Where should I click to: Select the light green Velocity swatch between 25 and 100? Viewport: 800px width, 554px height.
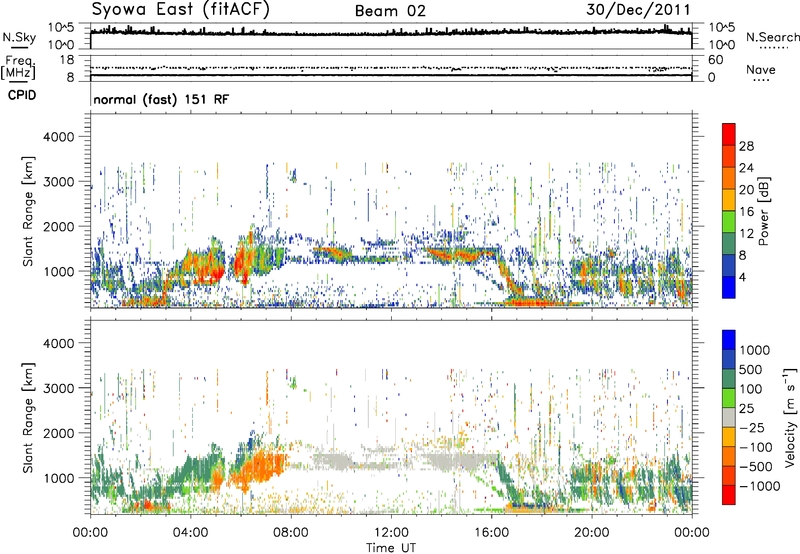(729, 398)
